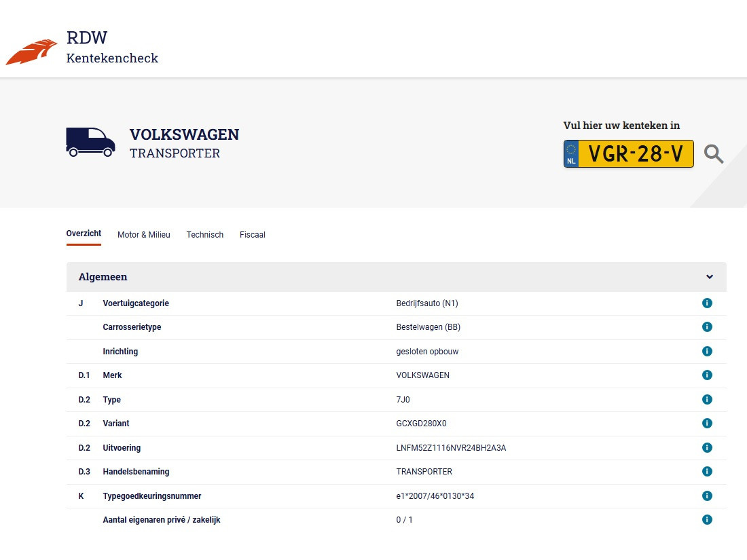Click the Variant label
Screen dimensions: 747x560
116,424
